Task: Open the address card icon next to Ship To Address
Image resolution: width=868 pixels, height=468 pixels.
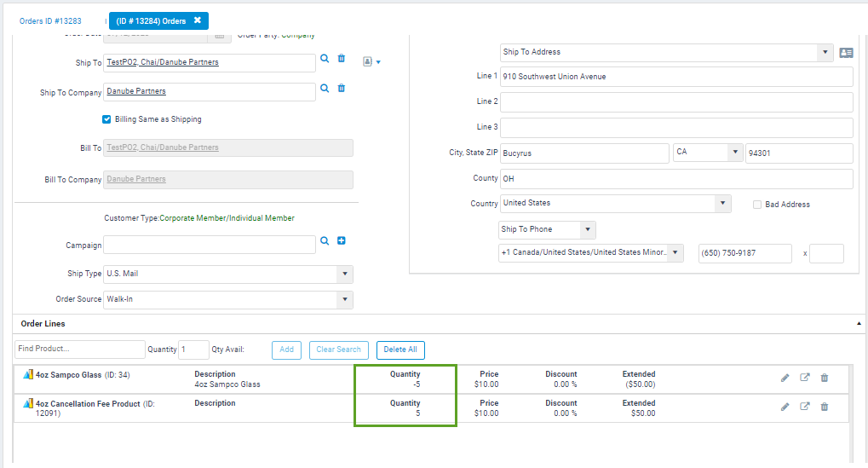Action: click(x=846, y=53)
